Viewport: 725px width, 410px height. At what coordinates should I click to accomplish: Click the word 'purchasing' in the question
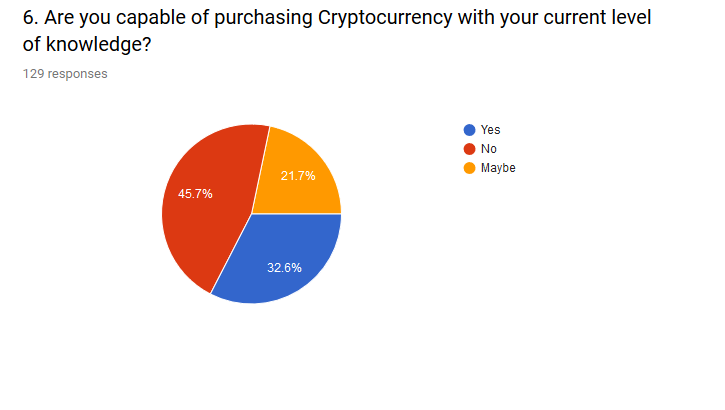[263, 18]
